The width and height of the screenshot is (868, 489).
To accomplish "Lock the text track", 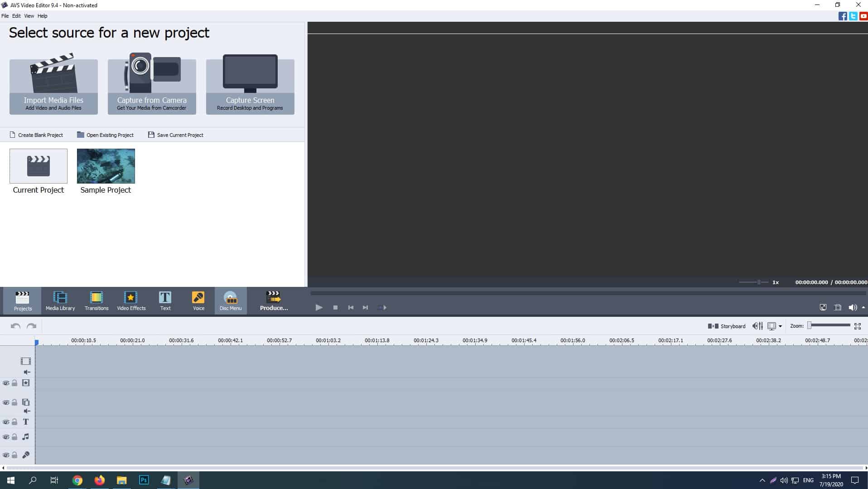I will [14, 422].
